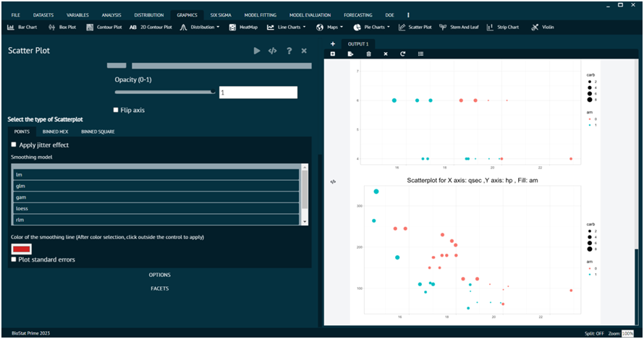Enable Apply jitter effect checkbox
644x339 pixels.
[14, 145]
